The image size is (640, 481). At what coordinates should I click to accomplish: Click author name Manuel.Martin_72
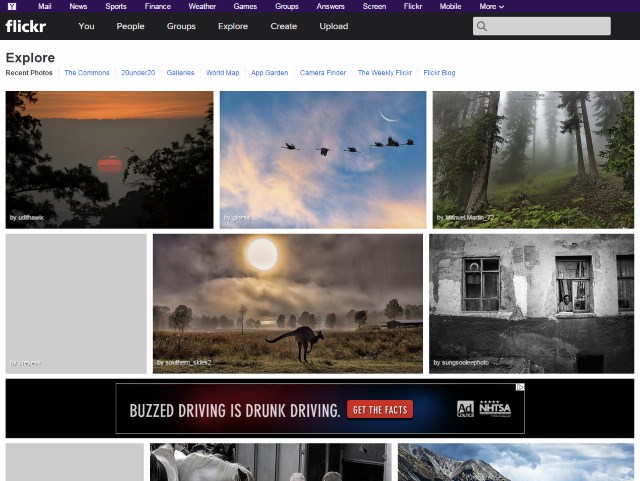point(469,218)
